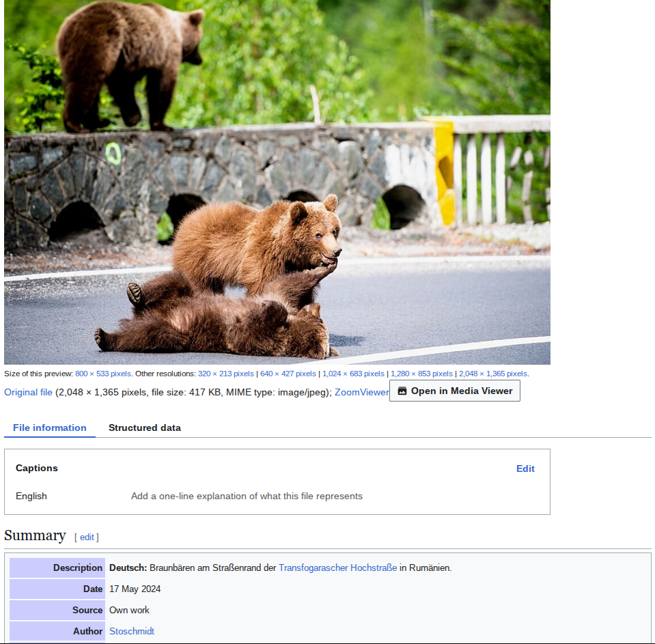Edit the Captions section
The image size is (655, 644).
525,468
